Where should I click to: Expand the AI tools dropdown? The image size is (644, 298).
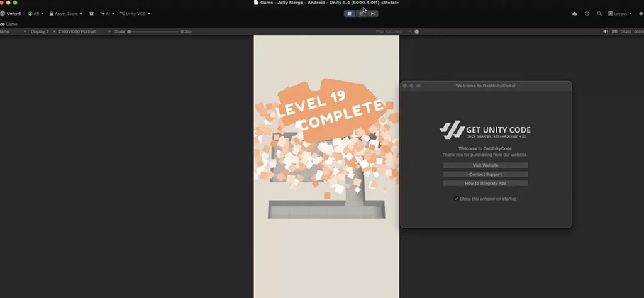pos(107,14)
